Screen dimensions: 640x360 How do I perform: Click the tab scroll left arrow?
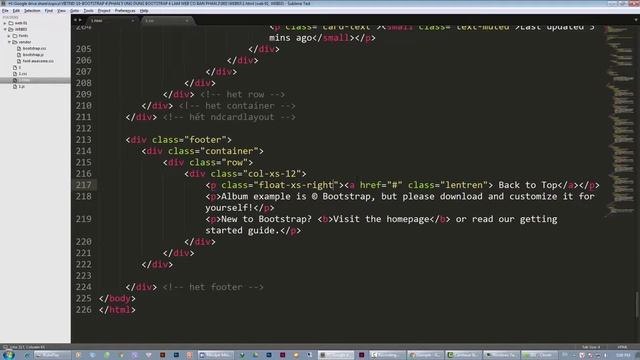[x=75, y=20]
